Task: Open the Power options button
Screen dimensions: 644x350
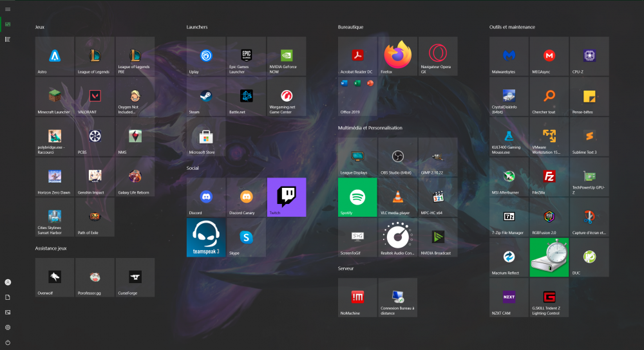Action: coord(8,342)
